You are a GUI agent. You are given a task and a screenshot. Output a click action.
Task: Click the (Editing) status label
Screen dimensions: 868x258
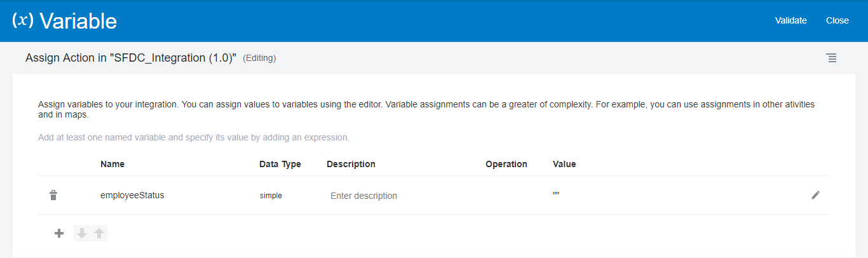click(259, 58)
